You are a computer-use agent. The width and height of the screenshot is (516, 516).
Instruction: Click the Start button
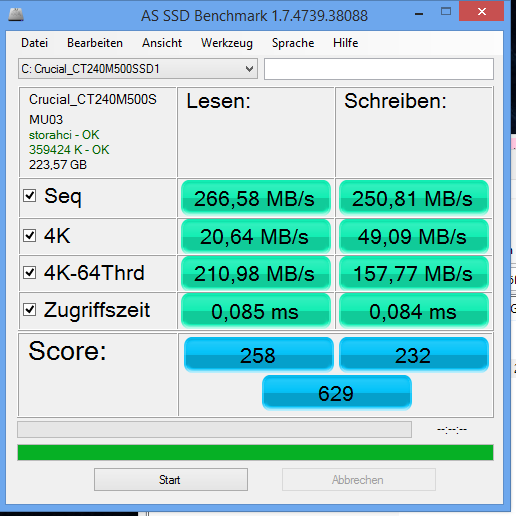tap(171, 480)
